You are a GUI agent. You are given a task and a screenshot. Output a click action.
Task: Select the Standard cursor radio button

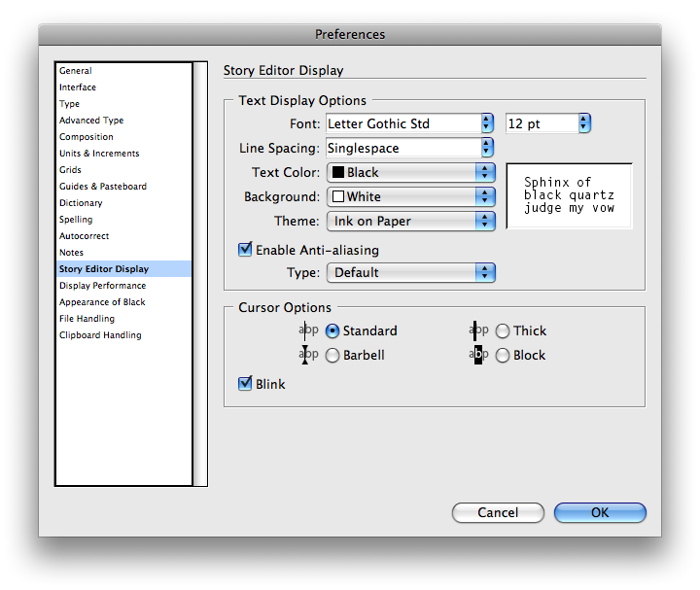(332, 330)
